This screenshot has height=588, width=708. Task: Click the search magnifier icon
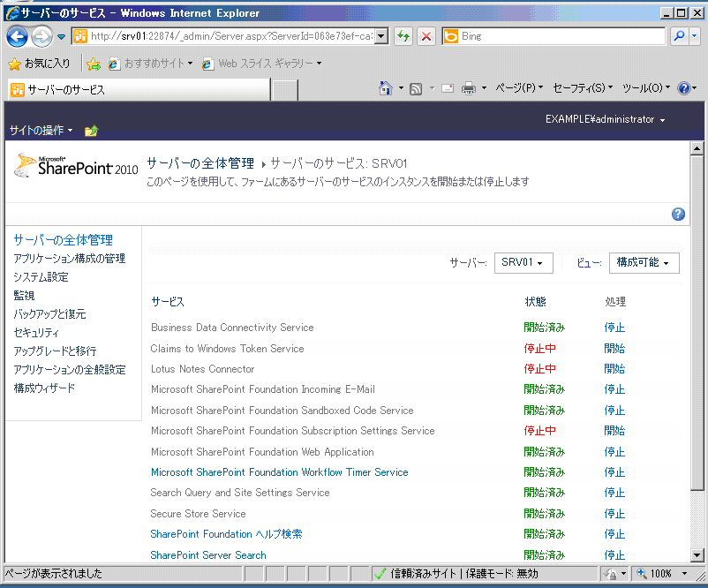click(679, 36)
